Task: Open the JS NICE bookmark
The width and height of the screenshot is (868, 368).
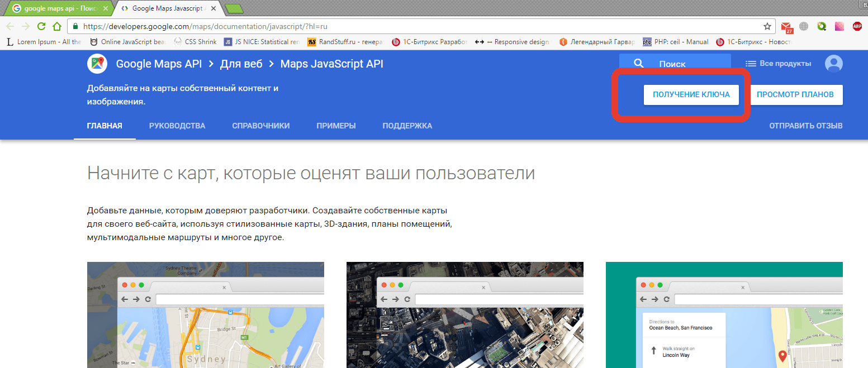Action: point(262,42)
